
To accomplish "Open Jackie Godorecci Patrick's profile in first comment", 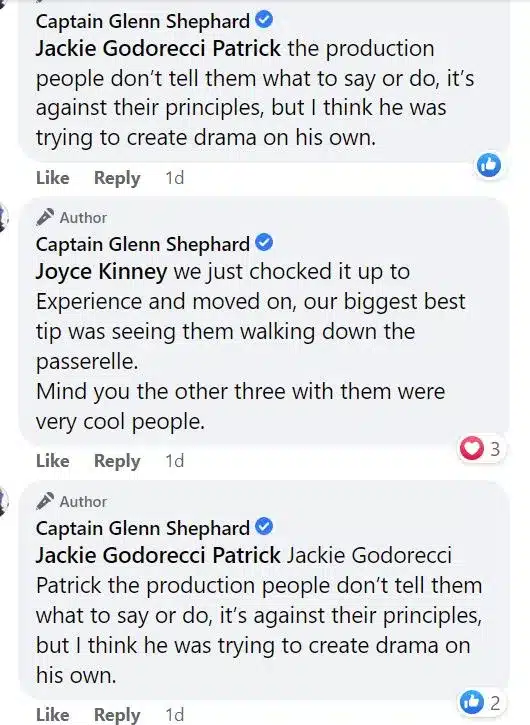I will (x=158, y=49).
